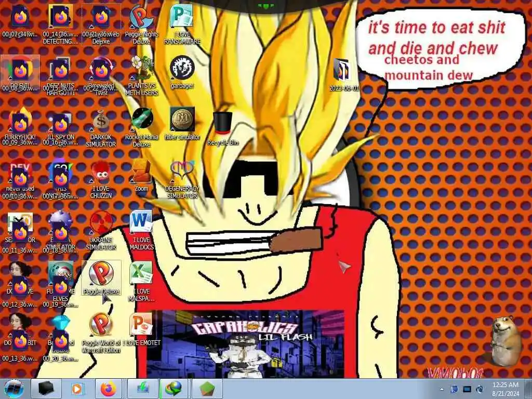
Task: Open Internet Download Manager taskbar button
Action: [174, 389]
